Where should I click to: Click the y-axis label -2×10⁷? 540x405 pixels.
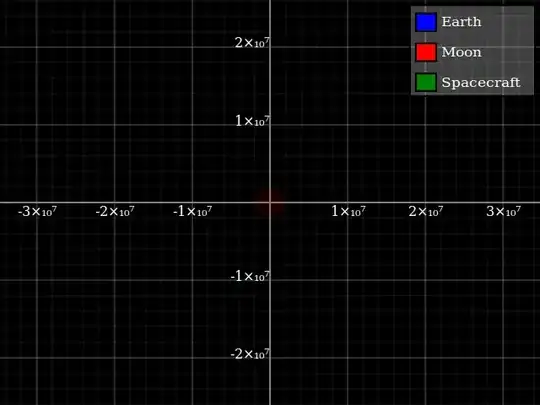pos(250,354)
